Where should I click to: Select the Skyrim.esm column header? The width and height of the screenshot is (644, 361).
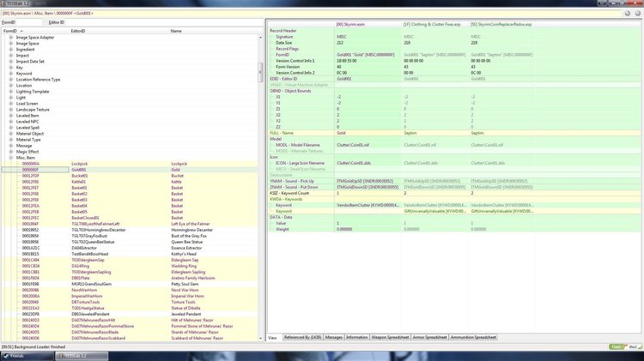[x=368, y=25]
